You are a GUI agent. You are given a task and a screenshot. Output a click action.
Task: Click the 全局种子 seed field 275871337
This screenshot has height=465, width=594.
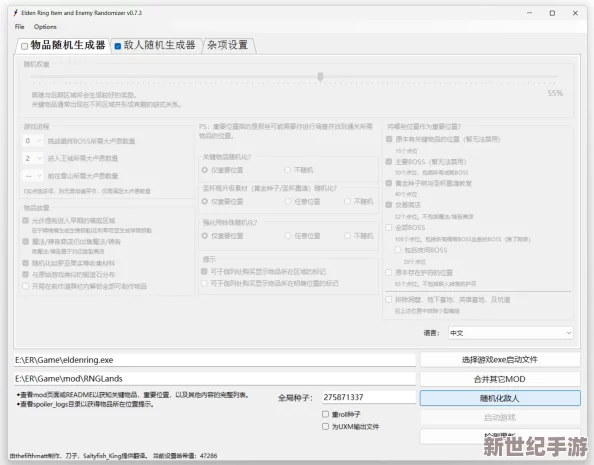(369, 397)
